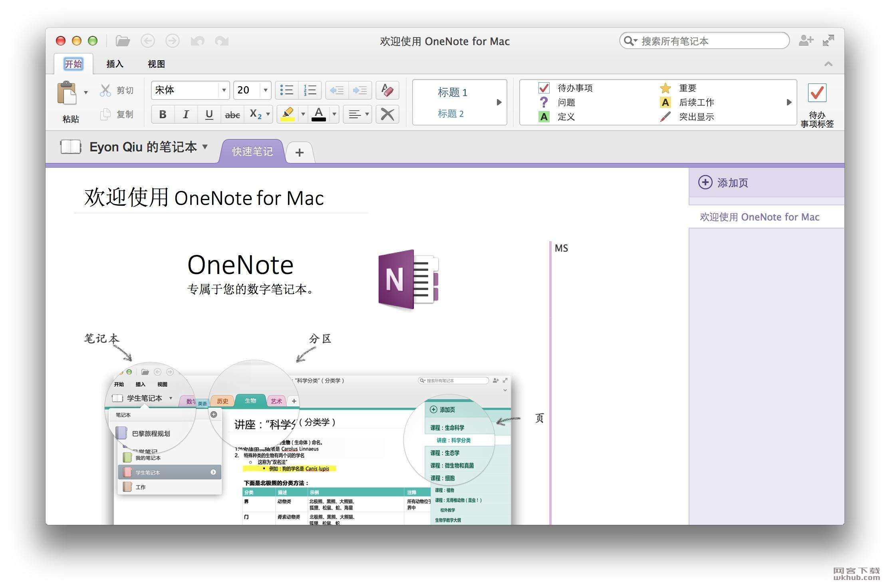The image size is (890, 588).
Task: Add a new section with plus tab
Action: 300,152
